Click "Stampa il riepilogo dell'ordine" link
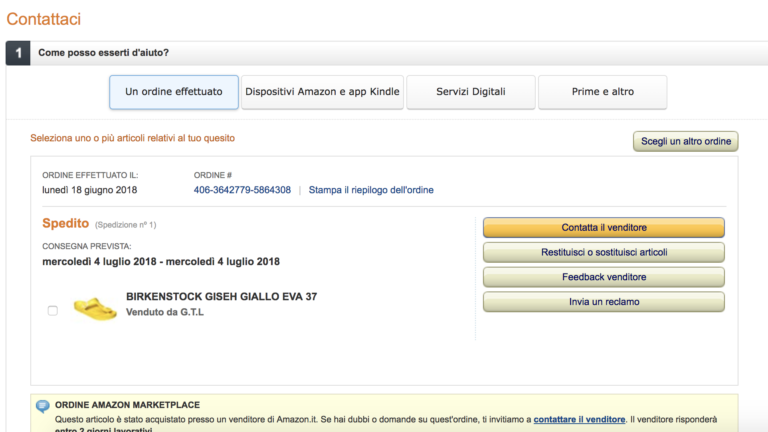This screenshot has width=768, height=432. point(371,190)
